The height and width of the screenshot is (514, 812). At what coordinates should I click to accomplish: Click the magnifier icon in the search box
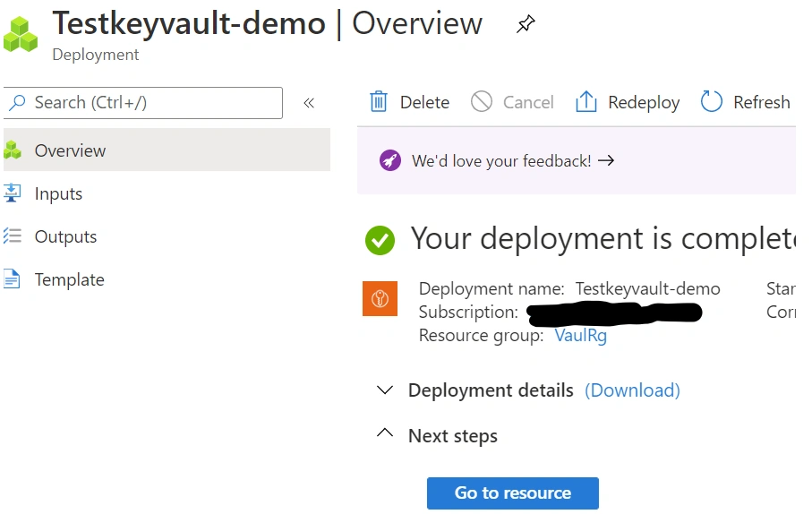(17, 103)
